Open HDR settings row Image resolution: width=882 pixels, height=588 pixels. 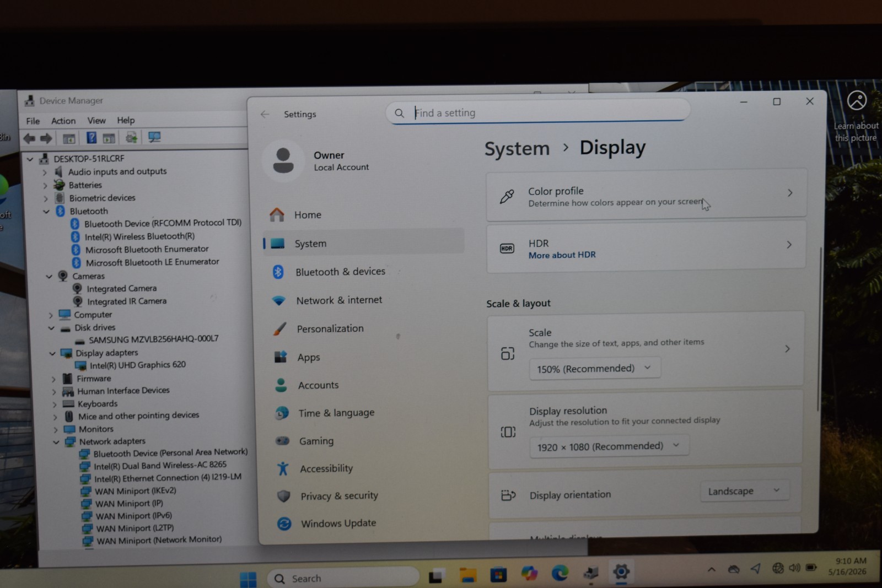click(646, 248)
